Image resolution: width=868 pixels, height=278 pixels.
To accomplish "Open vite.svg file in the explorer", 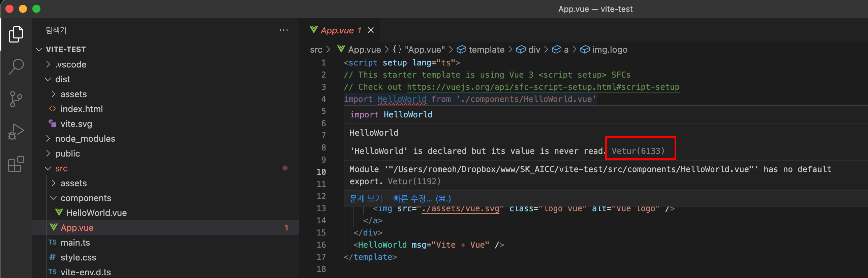I will click(166, 124).
